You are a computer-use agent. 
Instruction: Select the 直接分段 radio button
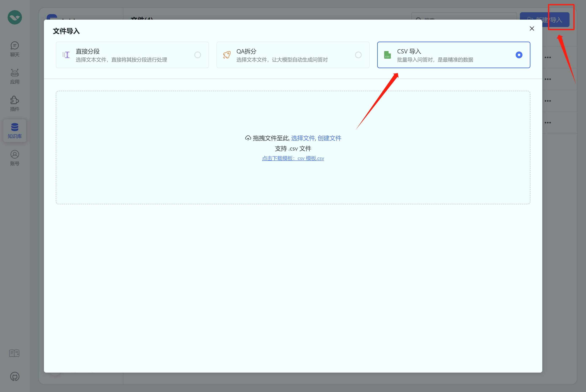pyautogui.click(x=197, y=55)
